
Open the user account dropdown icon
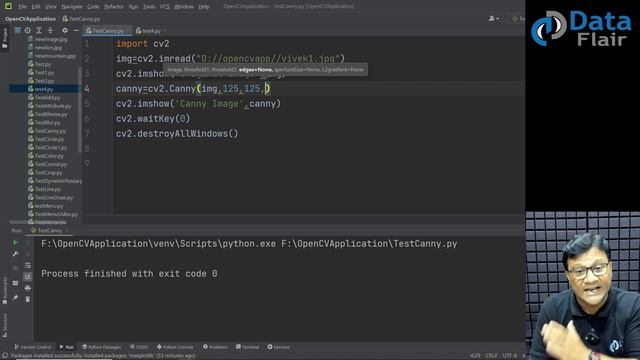pos(494,19)
